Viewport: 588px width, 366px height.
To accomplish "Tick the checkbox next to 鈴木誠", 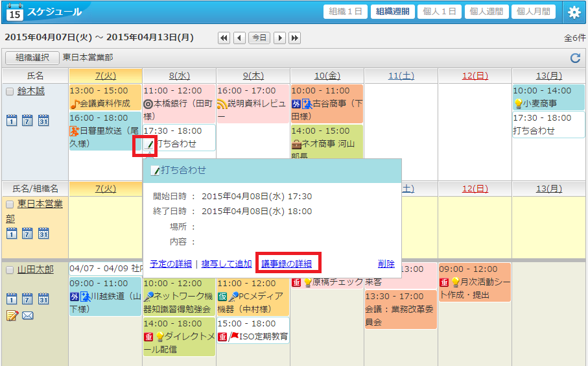I will click(x=10, y=92).
